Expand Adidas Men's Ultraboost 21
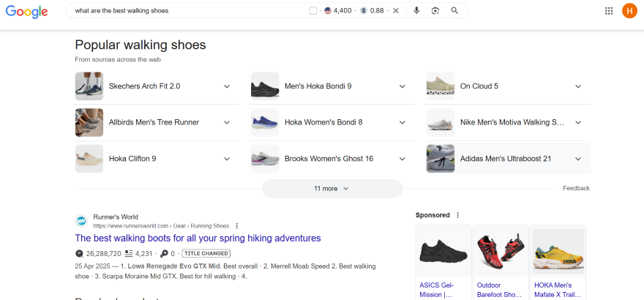The width and height of the screenshot is (644, 300). (578, 158)
